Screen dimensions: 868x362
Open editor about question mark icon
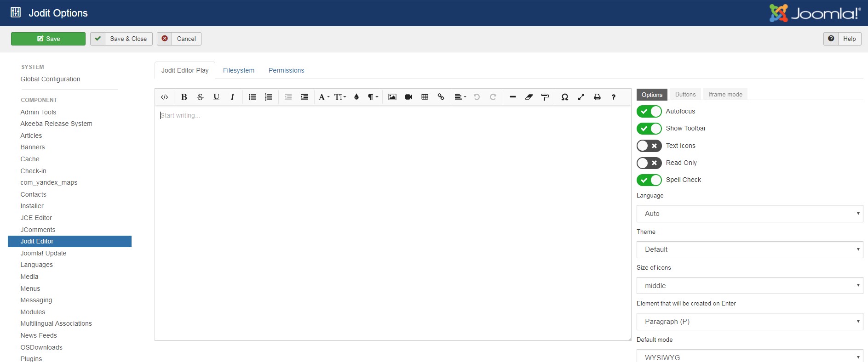pyautogui.click(x=613, y=97)
